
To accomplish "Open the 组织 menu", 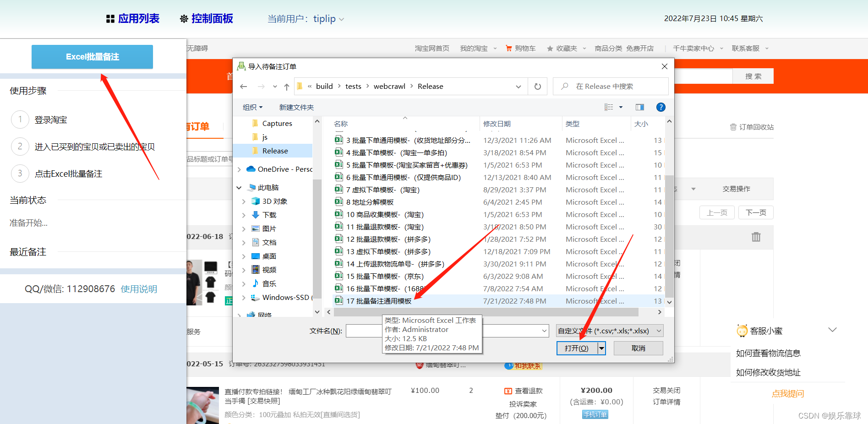I will click(252, 107).
